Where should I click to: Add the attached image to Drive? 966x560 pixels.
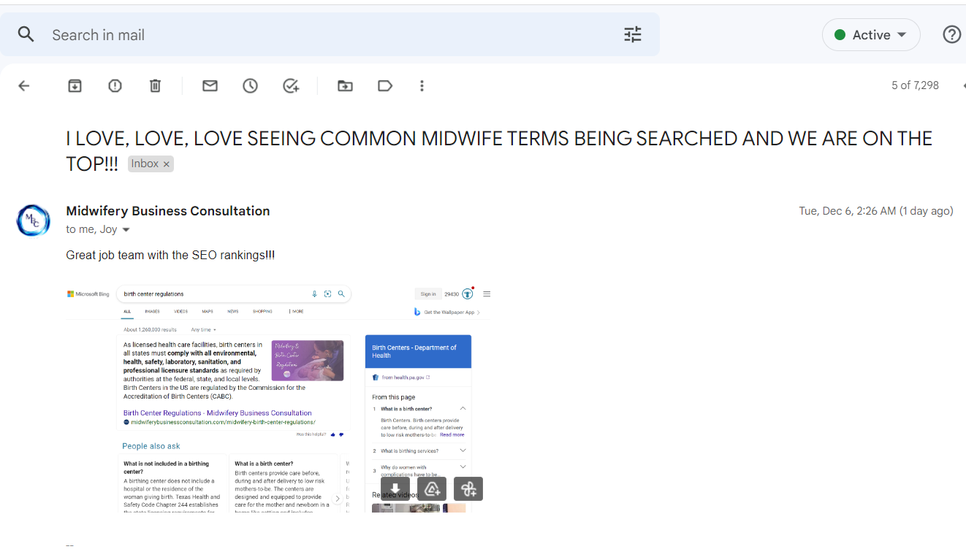432,489
